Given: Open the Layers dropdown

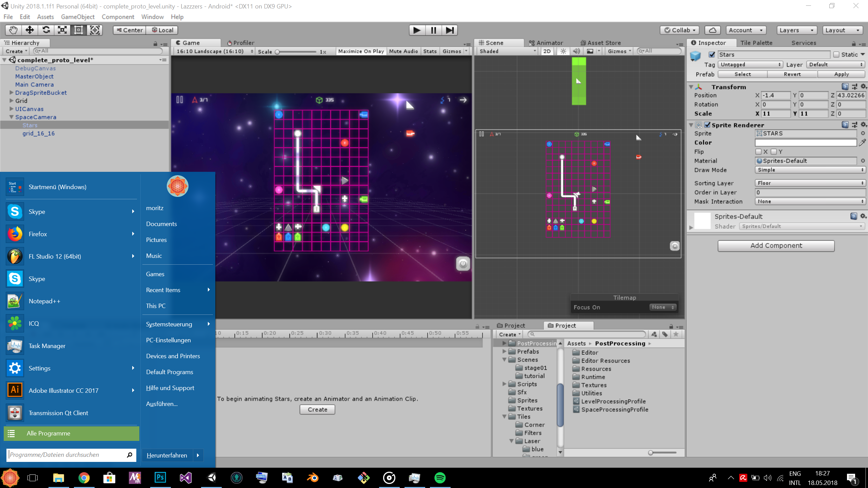Looking at the screenshot, I should (x=796, y=30).
